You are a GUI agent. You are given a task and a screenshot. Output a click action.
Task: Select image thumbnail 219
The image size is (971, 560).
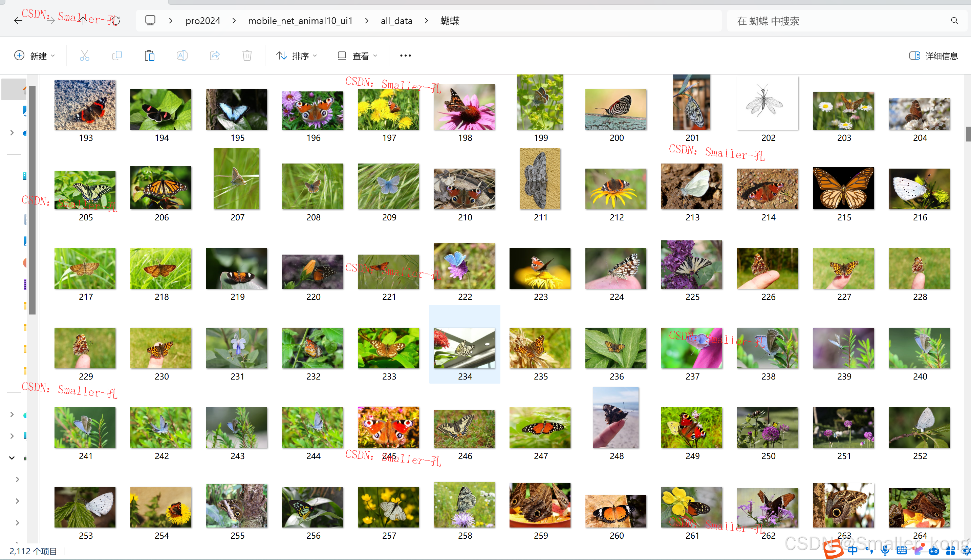pyautogui.click(x=237, y=268)
